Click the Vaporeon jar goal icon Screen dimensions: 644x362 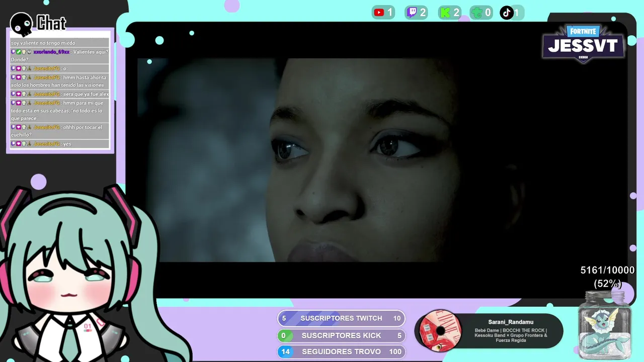(x=604, y=325)
